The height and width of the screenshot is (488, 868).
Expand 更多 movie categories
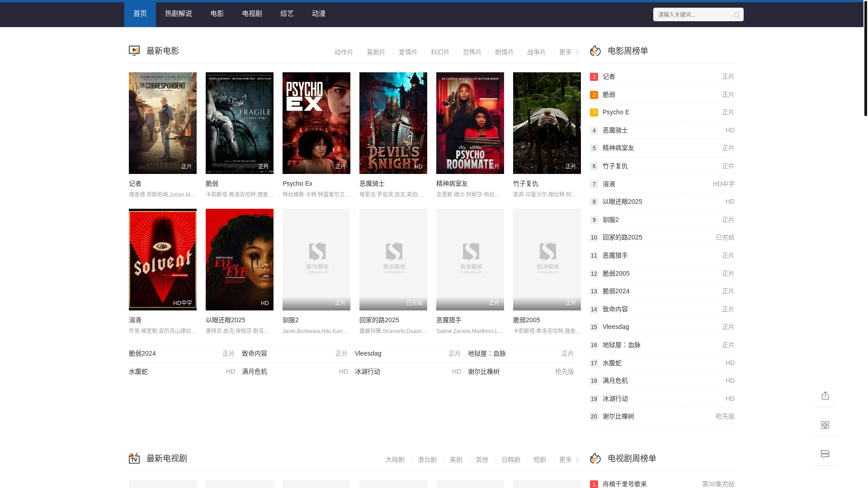tap(569, 52)
